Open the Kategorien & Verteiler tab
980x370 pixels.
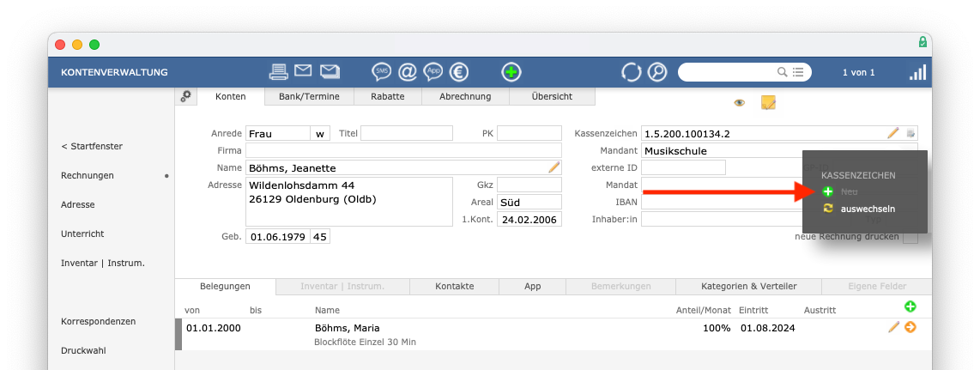pyautogui.click(x=749, y=286)
